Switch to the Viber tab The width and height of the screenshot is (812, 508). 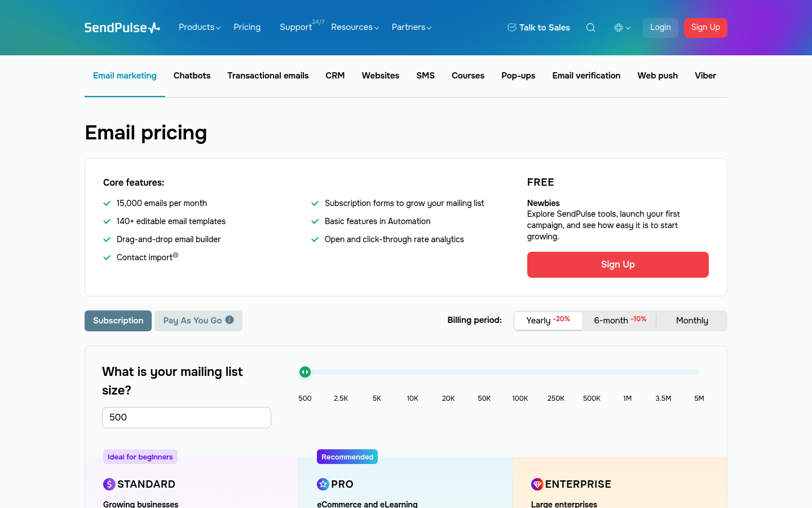705,76
